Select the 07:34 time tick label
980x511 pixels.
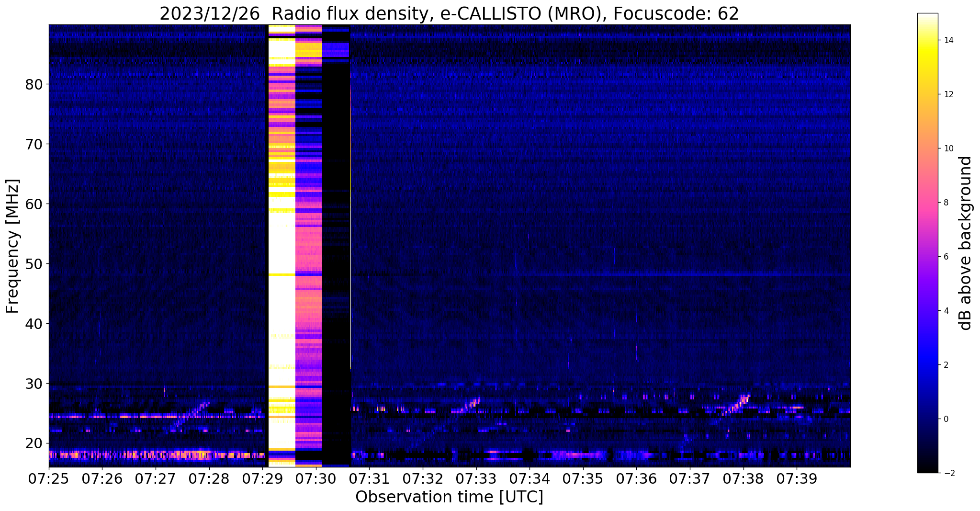(529, 478)
